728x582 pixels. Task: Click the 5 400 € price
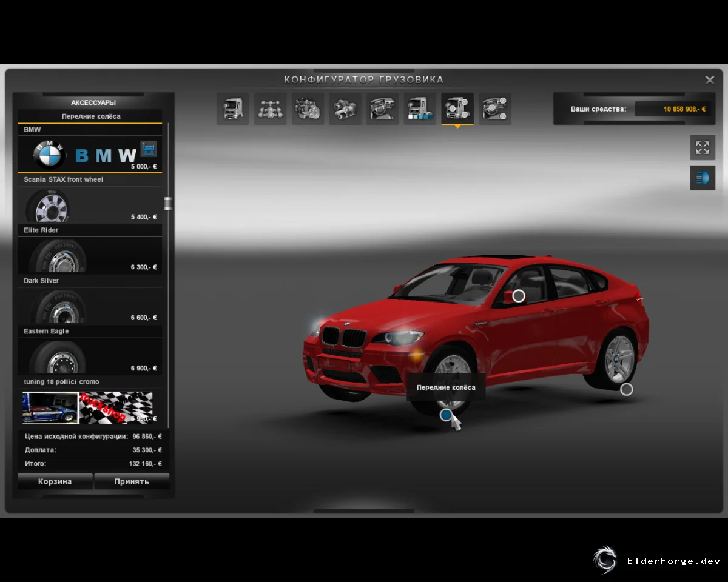pyautogui.click(x=144, y=217)
